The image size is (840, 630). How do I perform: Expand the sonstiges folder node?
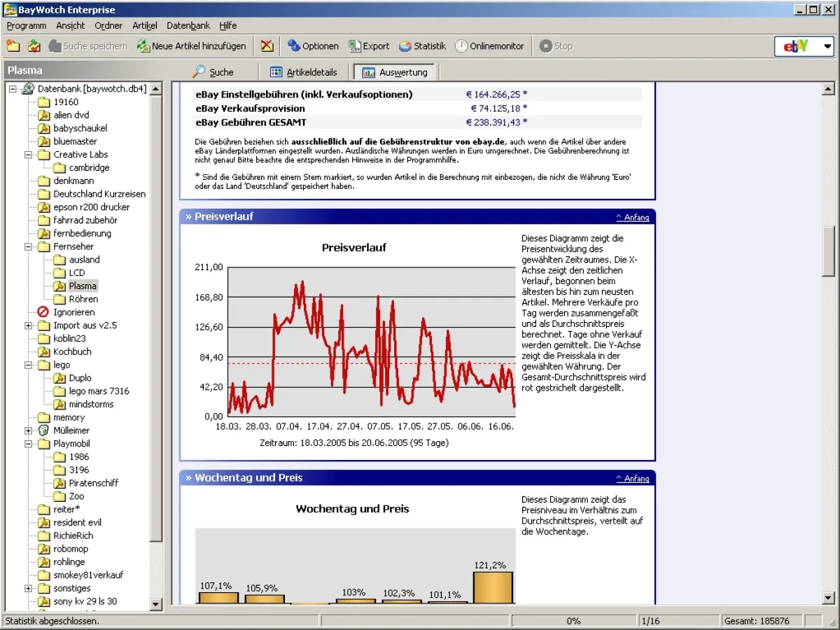point(29,589)
